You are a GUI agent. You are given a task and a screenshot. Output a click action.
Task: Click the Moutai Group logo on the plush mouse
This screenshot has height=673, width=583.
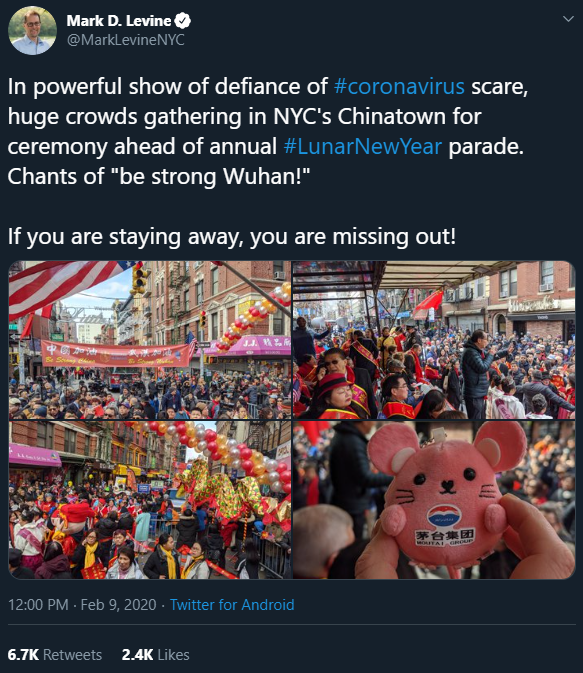[x=444, y=527]
